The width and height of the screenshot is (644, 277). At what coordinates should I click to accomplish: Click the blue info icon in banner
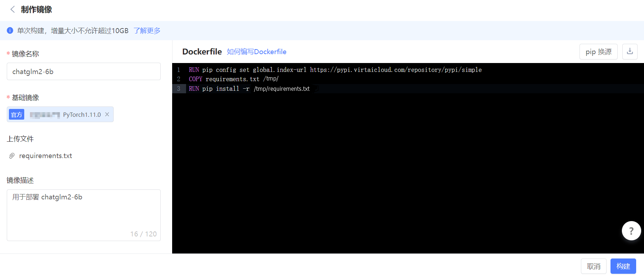(x=10, y=31)
